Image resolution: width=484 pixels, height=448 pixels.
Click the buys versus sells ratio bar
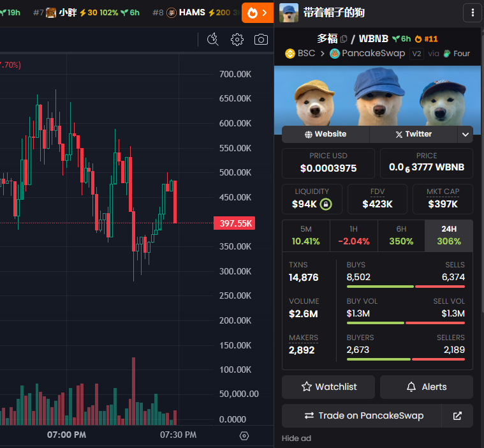point(406,287)
